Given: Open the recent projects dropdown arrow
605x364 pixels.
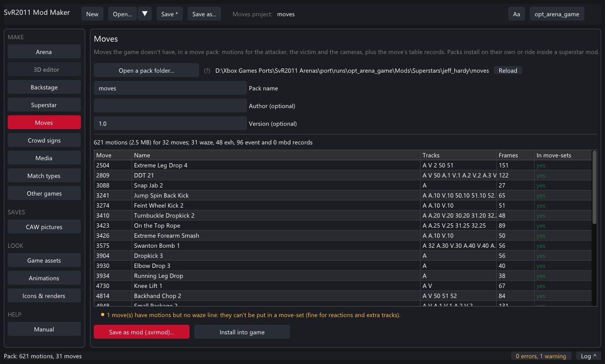Looking at the screenshot, I should (x=145, y=14).
